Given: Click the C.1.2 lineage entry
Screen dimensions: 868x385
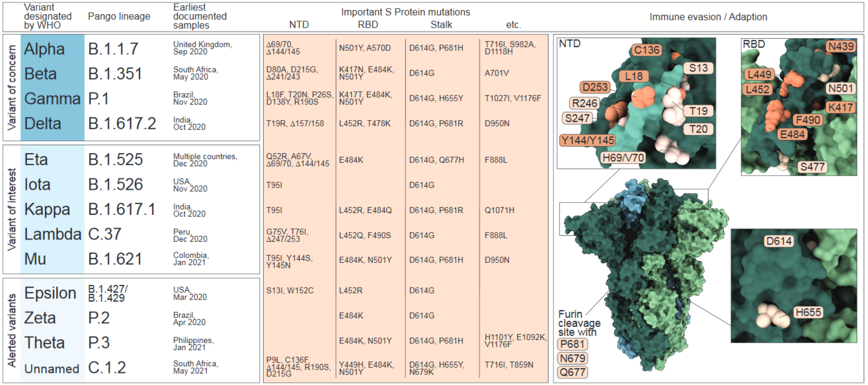Looking at the screenshot, I should tap(107, 367).
